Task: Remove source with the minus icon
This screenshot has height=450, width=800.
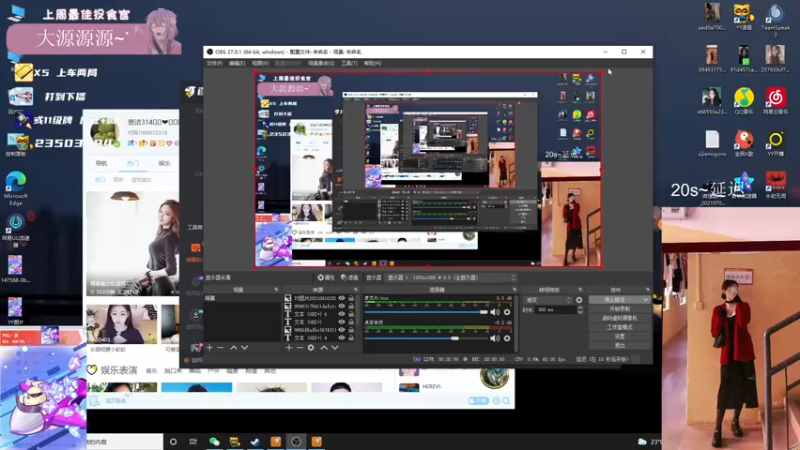Action: (299, 347)
